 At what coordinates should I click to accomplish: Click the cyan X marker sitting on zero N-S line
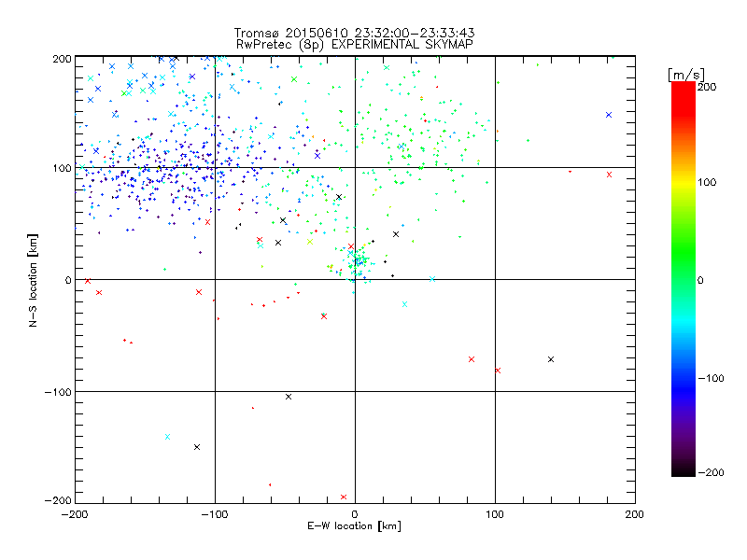pyautogui.click(x=432, y=279)
